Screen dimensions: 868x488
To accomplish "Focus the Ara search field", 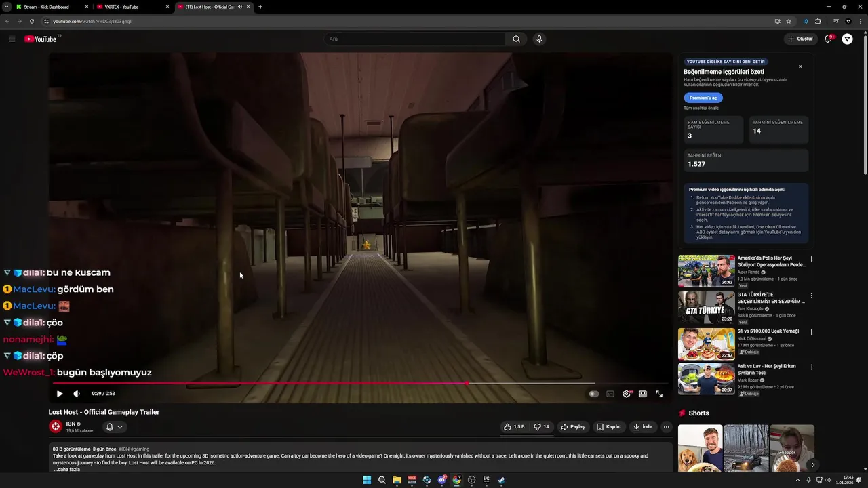I will point(415,39).
